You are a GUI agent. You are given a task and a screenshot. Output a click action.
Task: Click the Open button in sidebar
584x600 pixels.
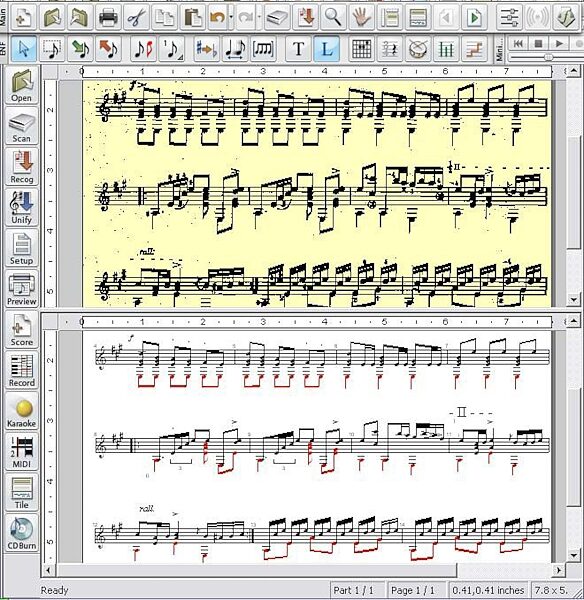click(x=21, y=86)
